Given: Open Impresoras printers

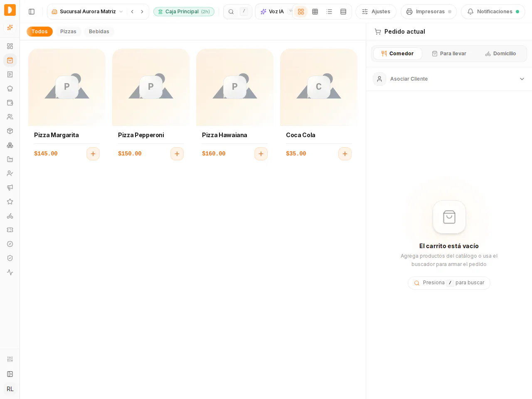Looking at the screenshot, I should click(x=429, y=12).
